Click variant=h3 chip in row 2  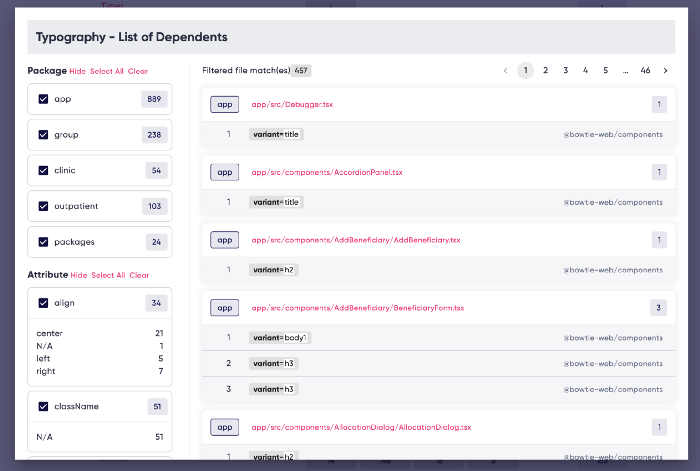[274, 363]
